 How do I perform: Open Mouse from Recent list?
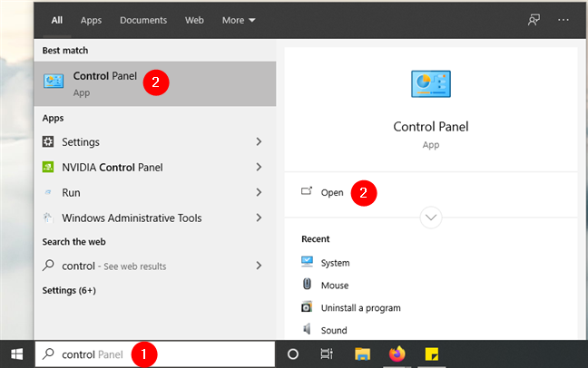click(x=335, y=286)
